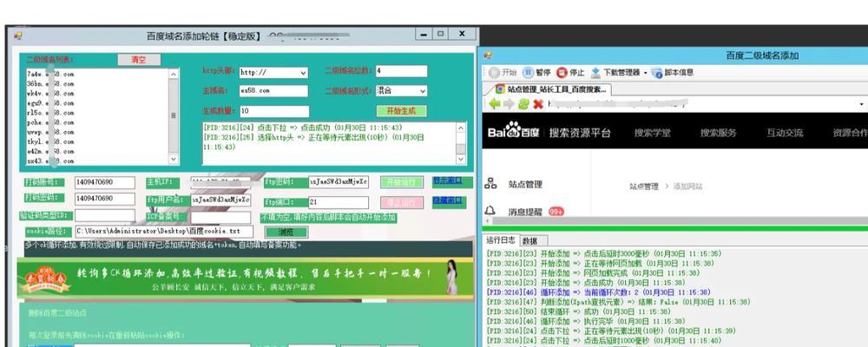Click the green 开始运行 button

coord(402,182)
